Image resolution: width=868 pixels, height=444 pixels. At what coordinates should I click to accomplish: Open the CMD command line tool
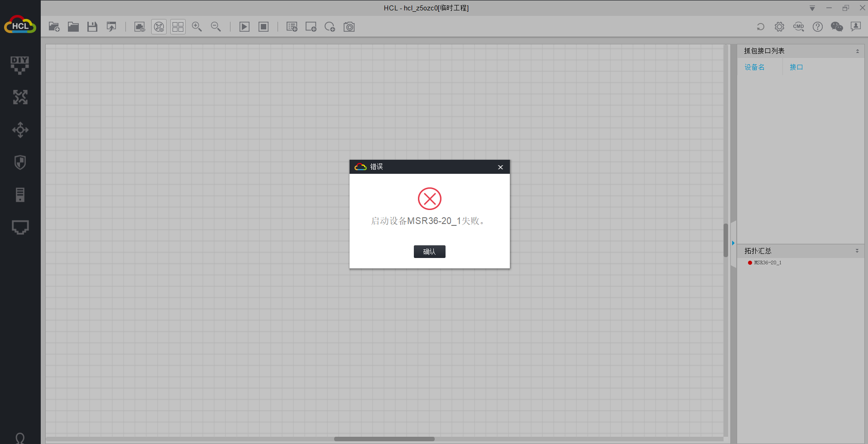tap(799, 27)
